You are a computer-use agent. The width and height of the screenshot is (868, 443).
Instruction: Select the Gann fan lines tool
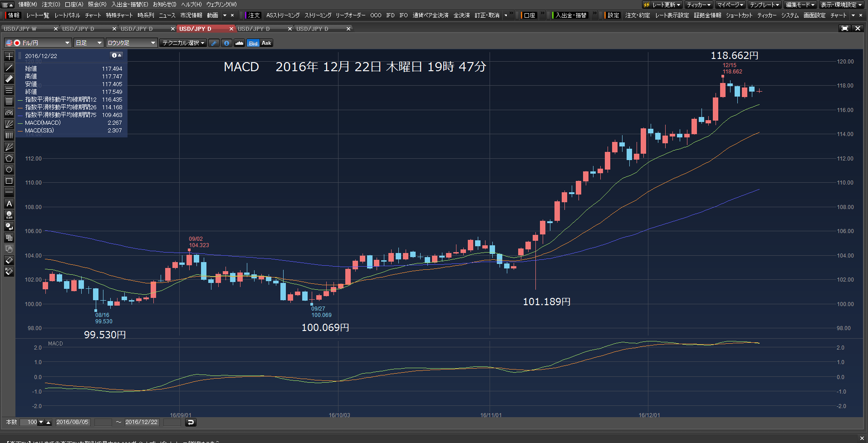coord(9,147)
